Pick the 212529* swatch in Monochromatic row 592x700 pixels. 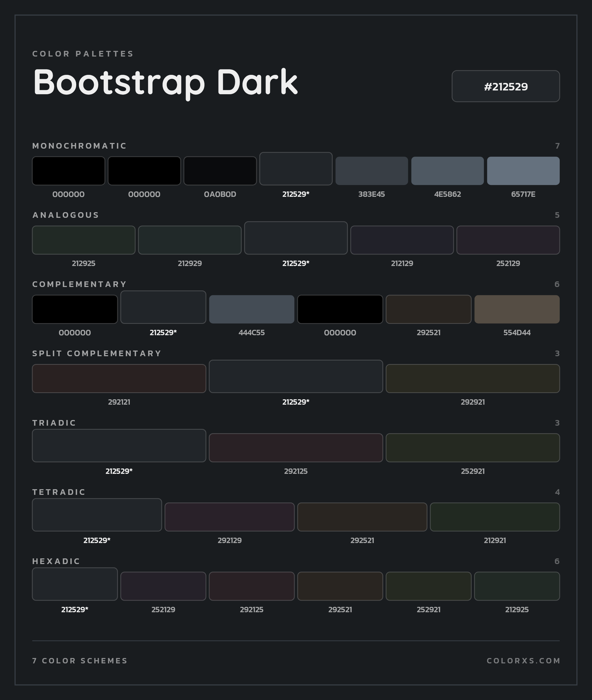pos(296,169)
